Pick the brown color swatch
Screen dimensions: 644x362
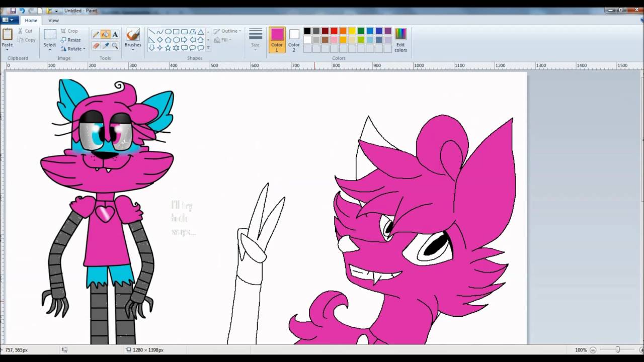(325, 40)
